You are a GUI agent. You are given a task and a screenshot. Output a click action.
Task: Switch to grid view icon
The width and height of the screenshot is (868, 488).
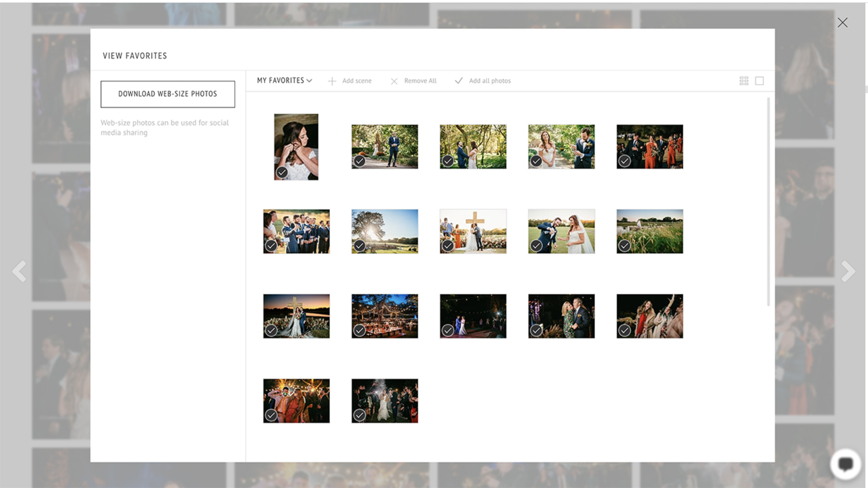[744, 81]
